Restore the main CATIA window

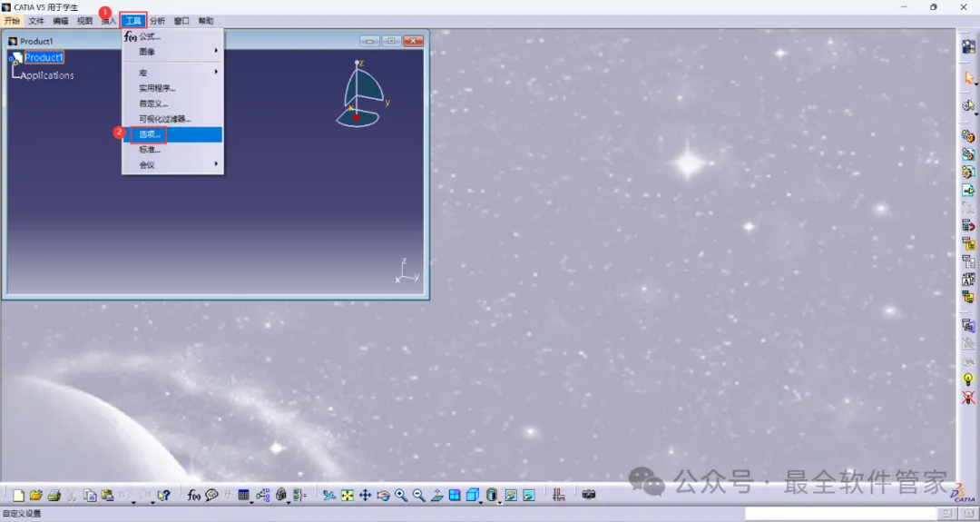coord(933,7)
